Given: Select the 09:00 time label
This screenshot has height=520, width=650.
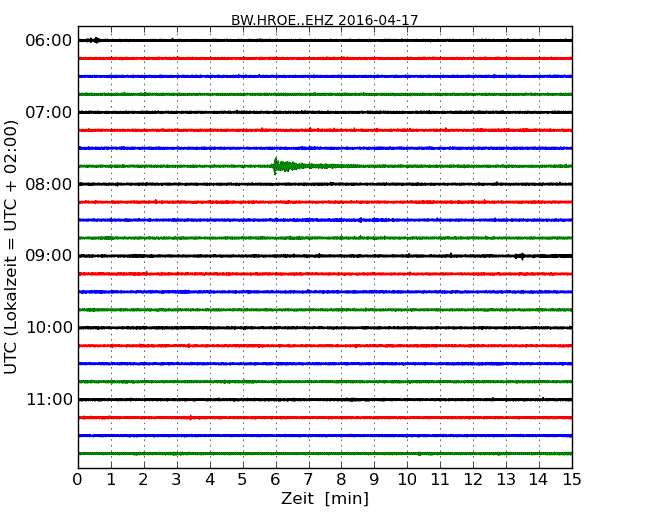Looking at the screenshot, I should 49,256.
